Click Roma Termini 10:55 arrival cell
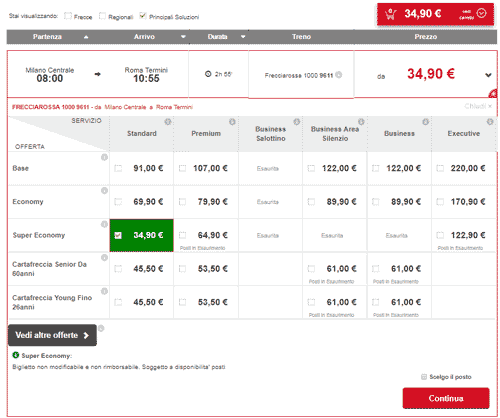Viewport: 500px width, 418px height. tap(146, 75)
